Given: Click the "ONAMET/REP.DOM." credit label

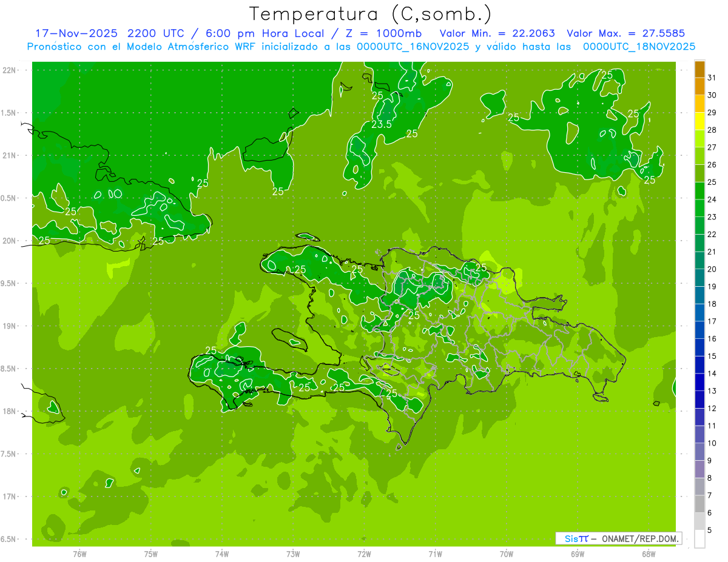Looking at the screenshot, I should coord(639,538).
